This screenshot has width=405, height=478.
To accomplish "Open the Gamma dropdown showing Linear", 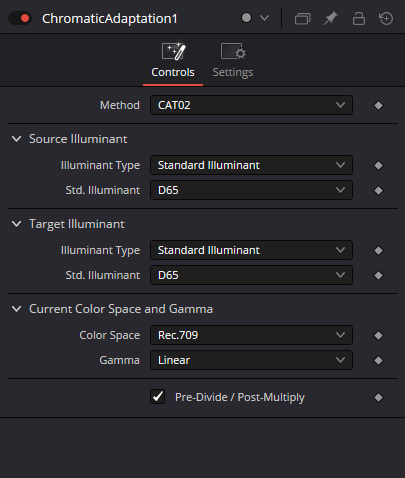I will point(251,360).
